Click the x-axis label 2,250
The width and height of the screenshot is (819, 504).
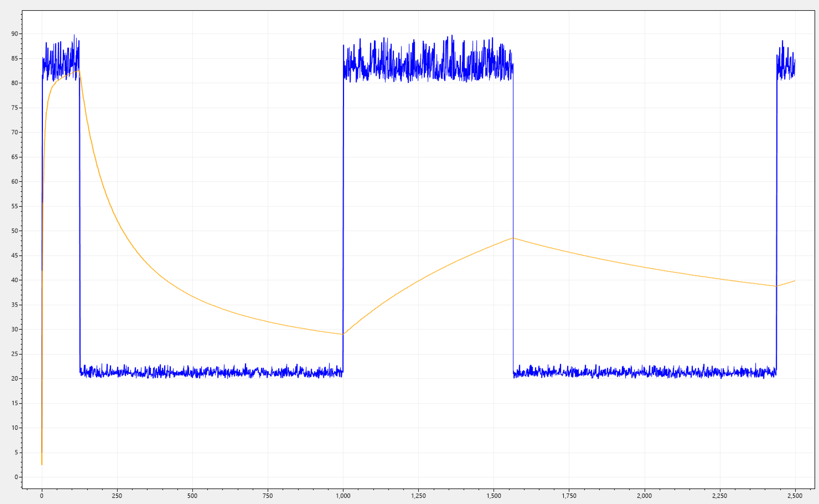pyautogui.click(x=720, y=496)
